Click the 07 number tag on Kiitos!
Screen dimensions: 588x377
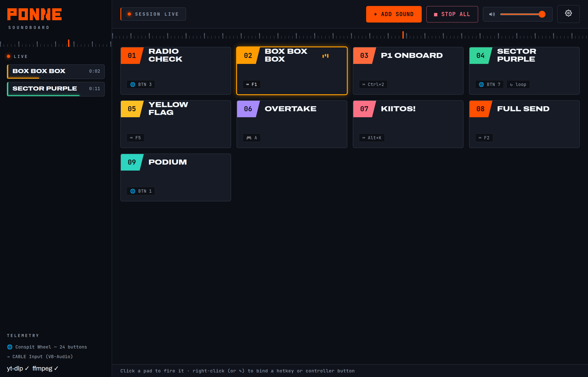(364, 109)
